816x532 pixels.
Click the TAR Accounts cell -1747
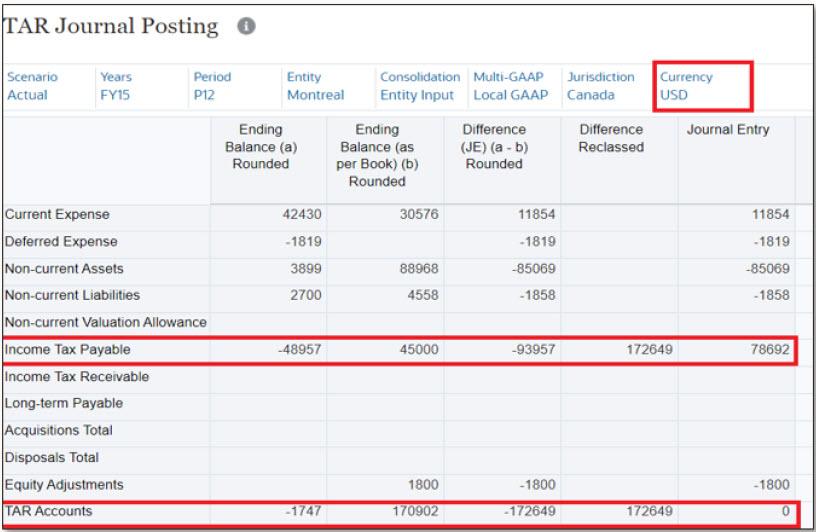coord(269,511)
